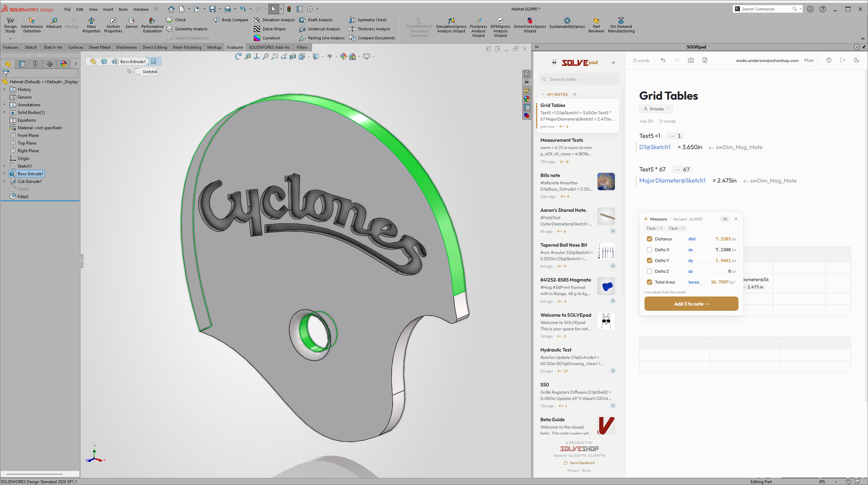Open Draft Analysis
The width and height of the screenshot is (868, 485).
pos(316,20)
